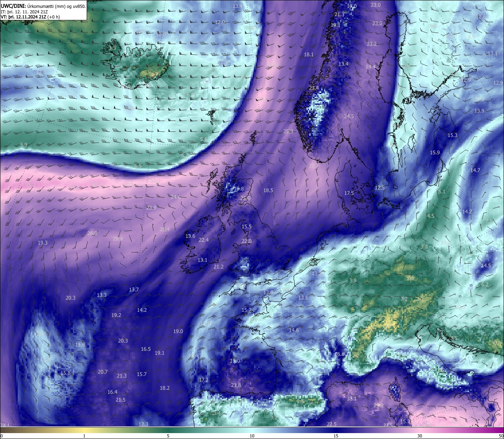
Task: Click the 22.4 value over Ireland
Action: click(204, 240)
